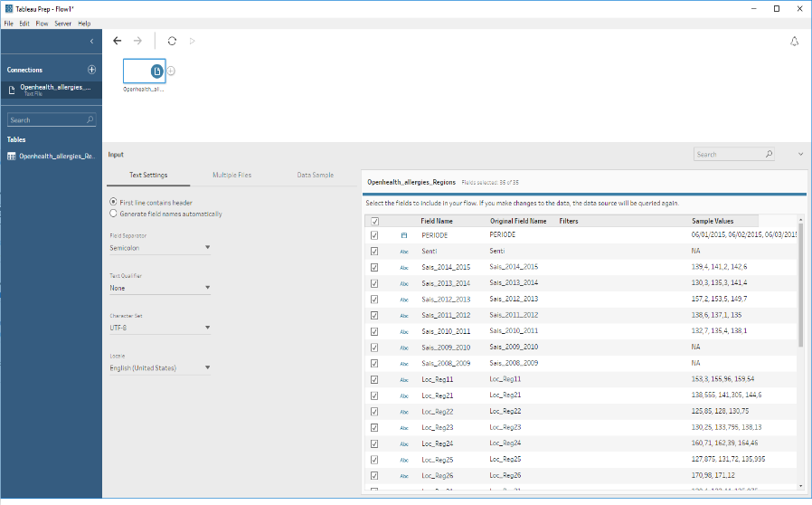The image size is (812, 505).
Task: Click the field list vertical scrollbar
Action: (800, 285)
